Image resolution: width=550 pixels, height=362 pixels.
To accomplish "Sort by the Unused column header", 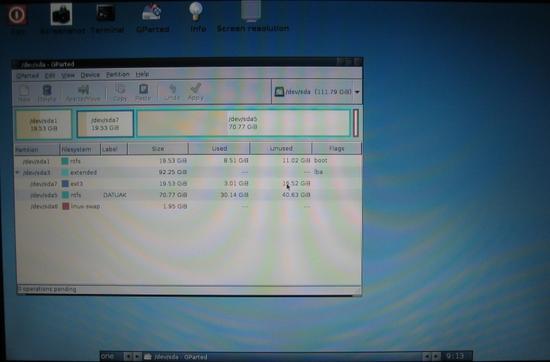I will coord(281,148).
